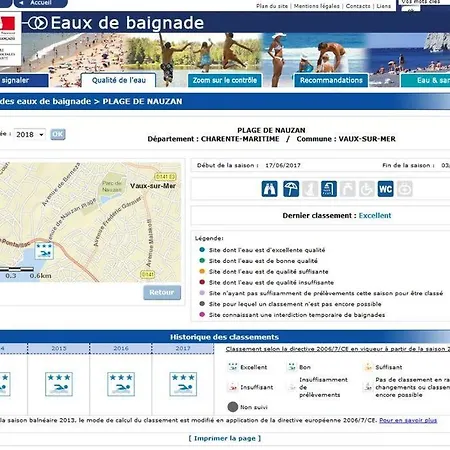Image resolution: width=450 pixels, height=450 pixels.
Task: Click the Excellent classement text
Action: click(375, 215)
